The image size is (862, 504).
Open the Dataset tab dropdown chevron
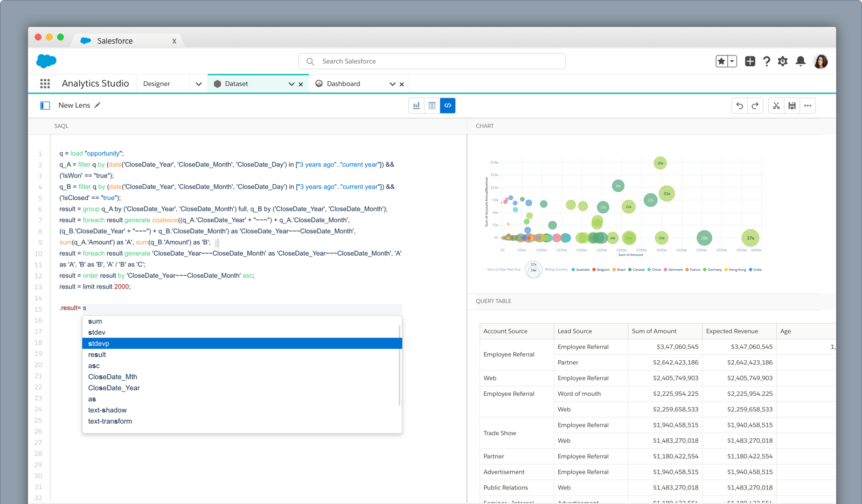pyautogui.click(x=291, y=84)
